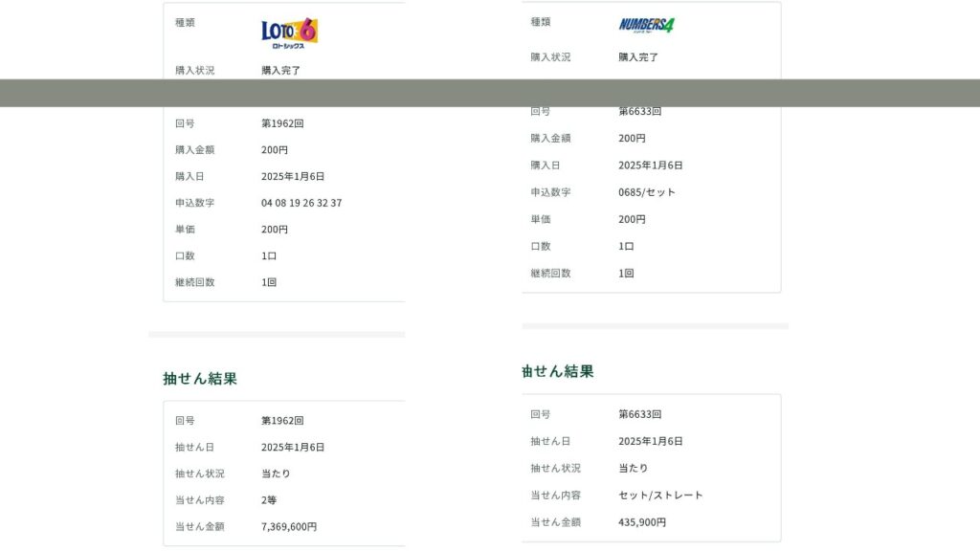Click the 7,369,600円 prize amount
Screen dimensions: 980x551
tap(289, 526)
